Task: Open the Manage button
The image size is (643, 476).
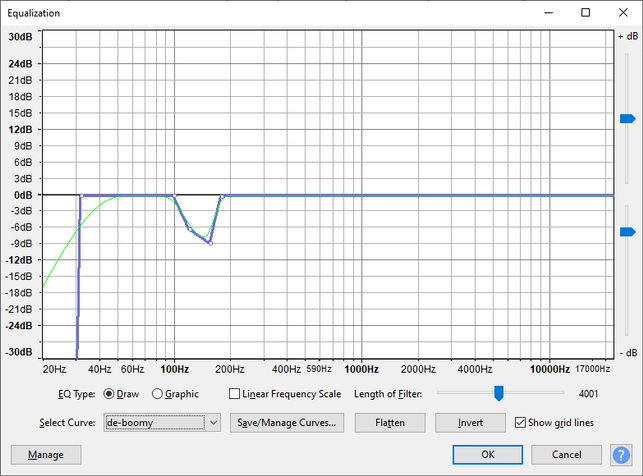Action: [x=46, y=455]
